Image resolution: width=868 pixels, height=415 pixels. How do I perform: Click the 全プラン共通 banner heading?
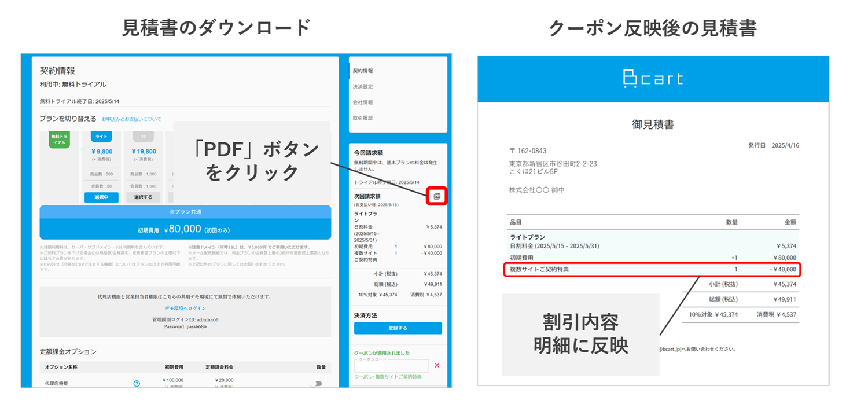[x=185, y=212]
